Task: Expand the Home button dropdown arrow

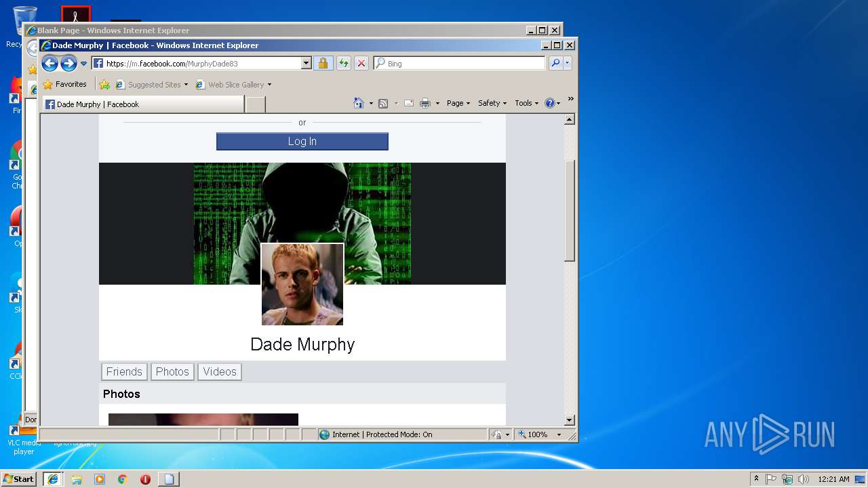Action: (x=371, y=104)
